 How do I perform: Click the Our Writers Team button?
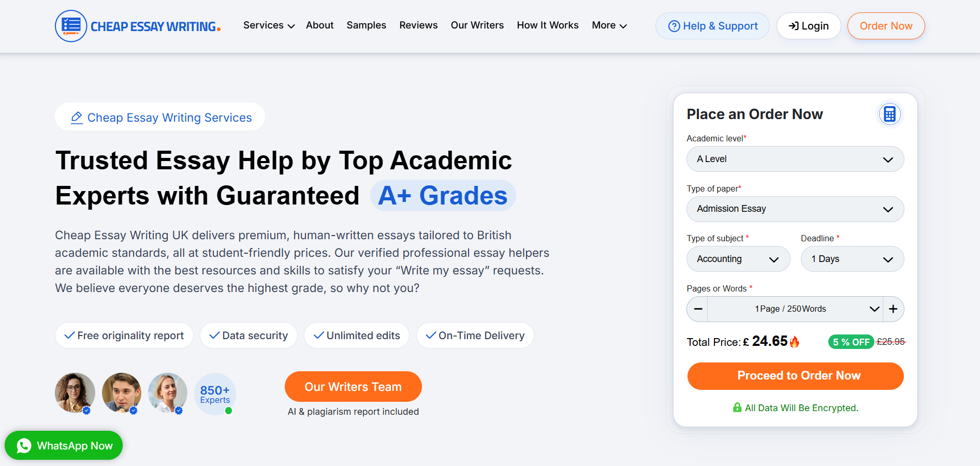click(x=353, y=386)
